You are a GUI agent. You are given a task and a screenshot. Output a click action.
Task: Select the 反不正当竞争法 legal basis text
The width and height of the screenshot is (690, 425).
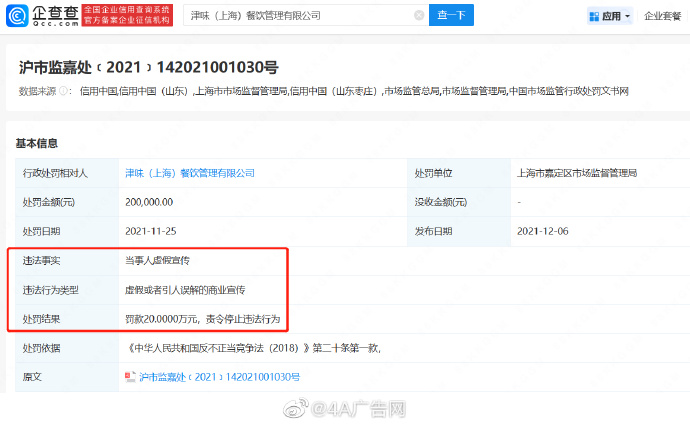click(254, 348)
